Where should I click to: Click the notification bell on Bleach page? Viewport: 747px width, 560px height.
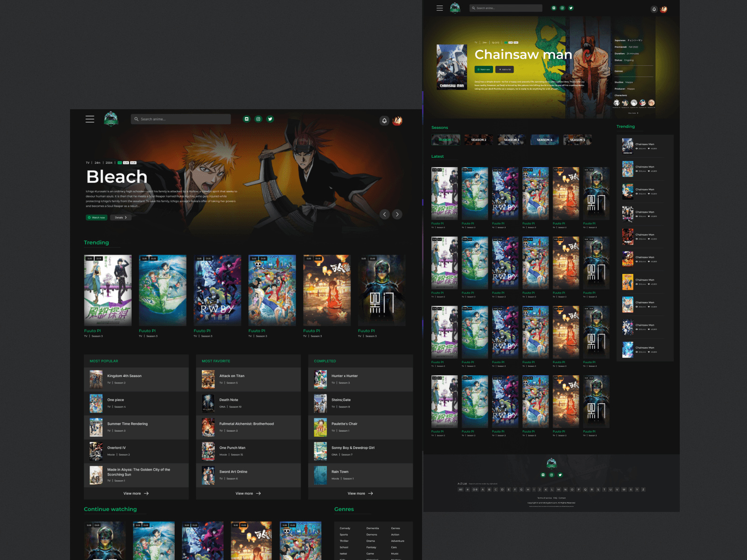pos(384,120)
